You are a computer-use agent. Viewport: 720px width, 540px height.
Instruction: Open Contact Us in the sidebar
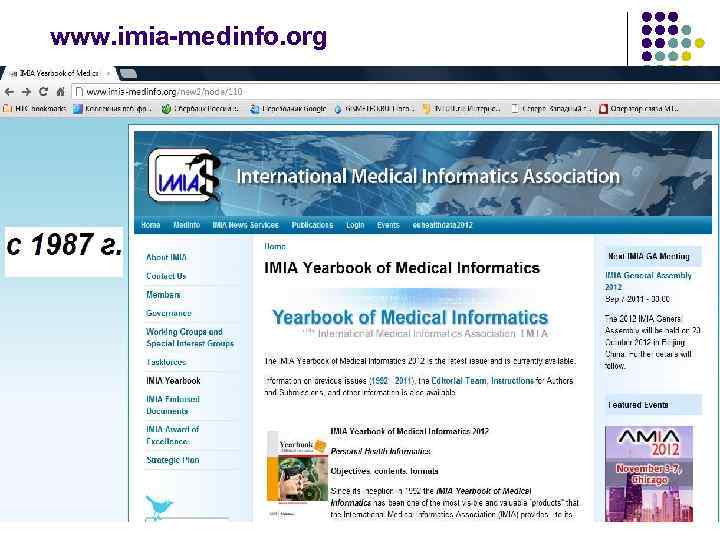166,276
